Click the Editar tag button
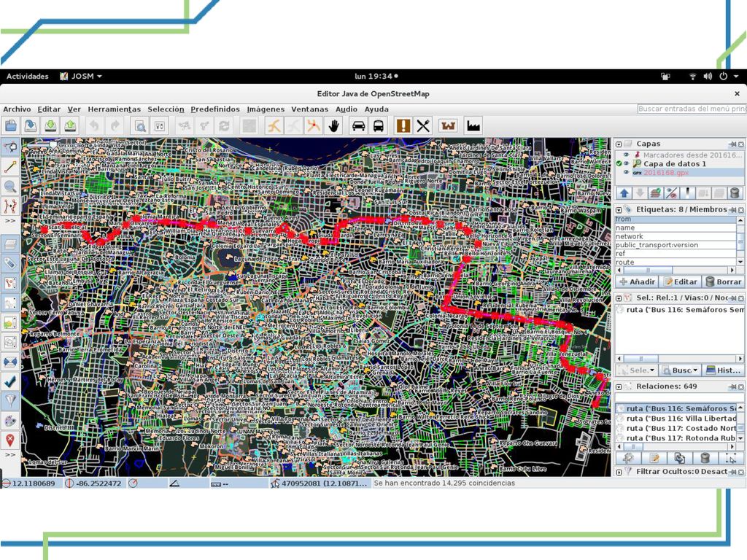 (681, 281)
